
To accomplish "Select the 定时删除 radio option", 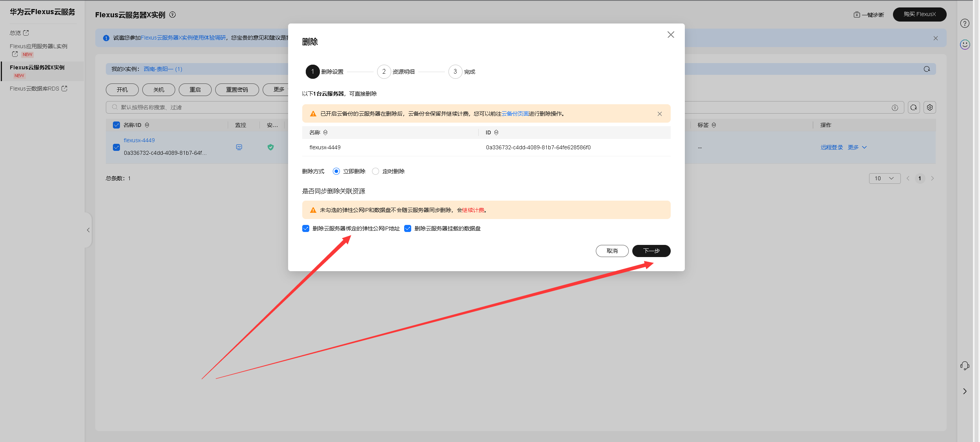I will pos(376,171).
